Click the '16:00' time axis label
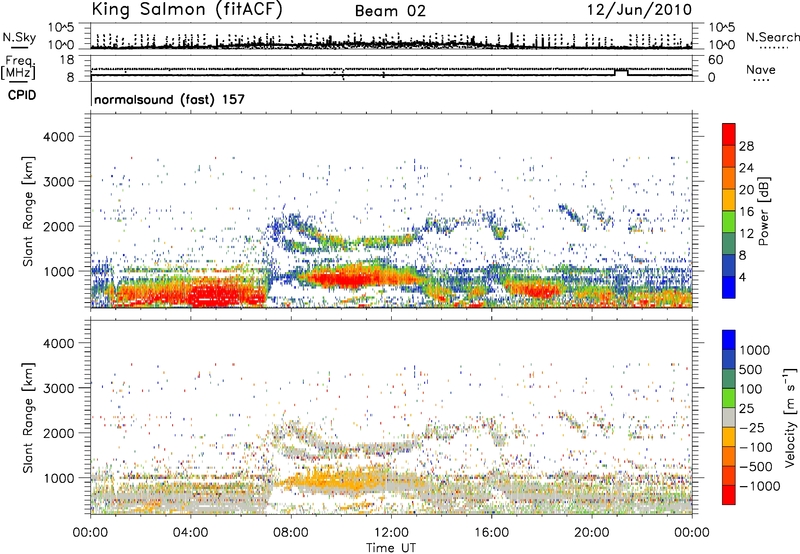Viewport: 800px width, 554px height. pyautogui.click(x=491, y=533)
